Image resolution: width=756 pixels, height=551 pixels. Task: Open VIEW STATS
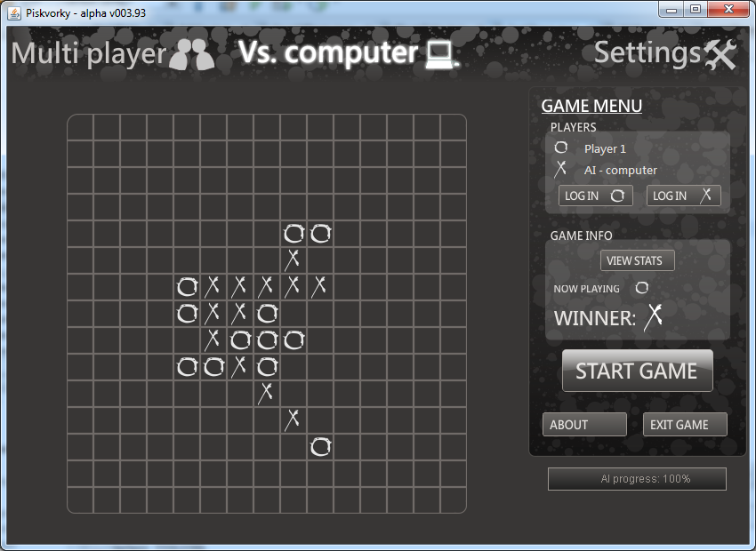[638, 260]
